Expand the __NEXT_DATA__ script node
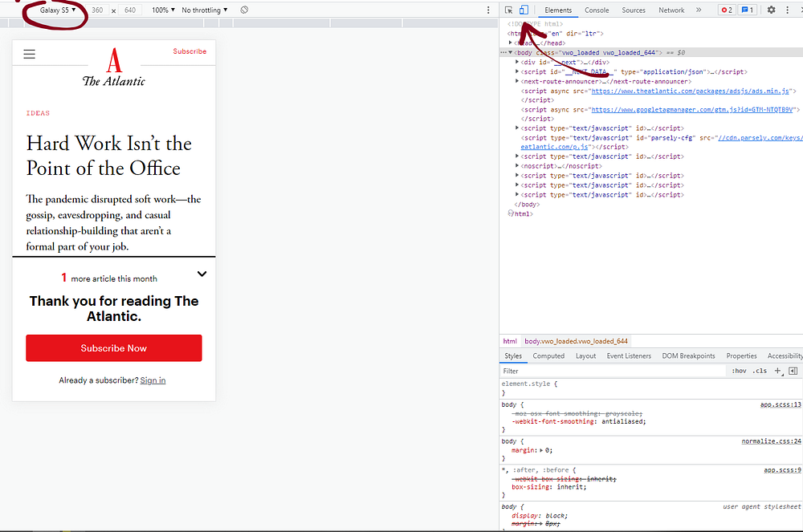This screenshot has height=532, width=803. click(516, 71)
